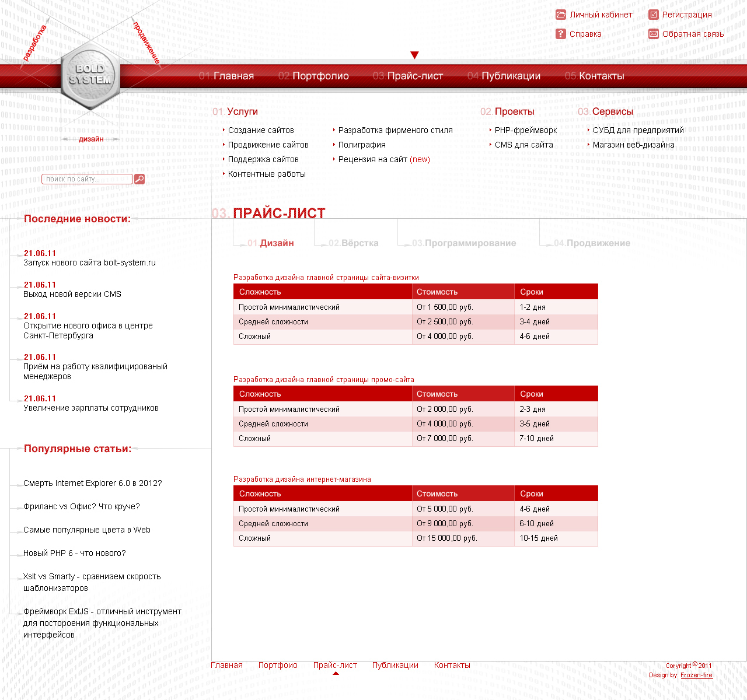
Task: Open the Контентные работы link
Action: coord(267,174)
